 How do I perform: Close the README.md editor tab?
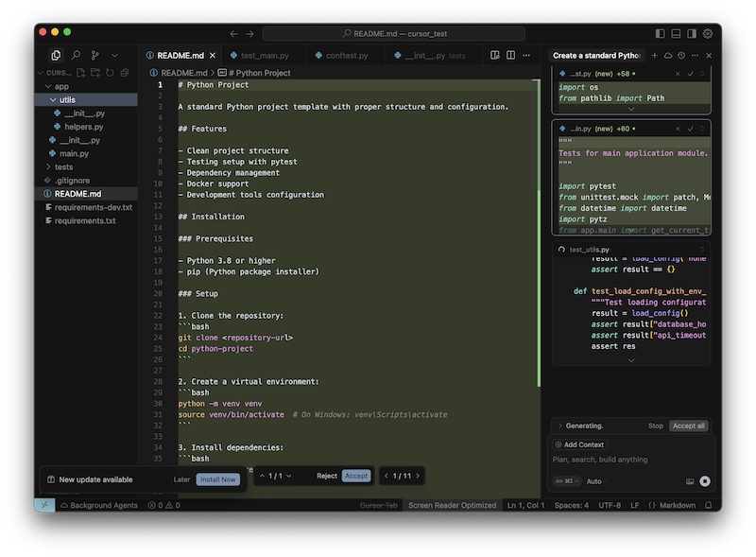coord(213,56)
